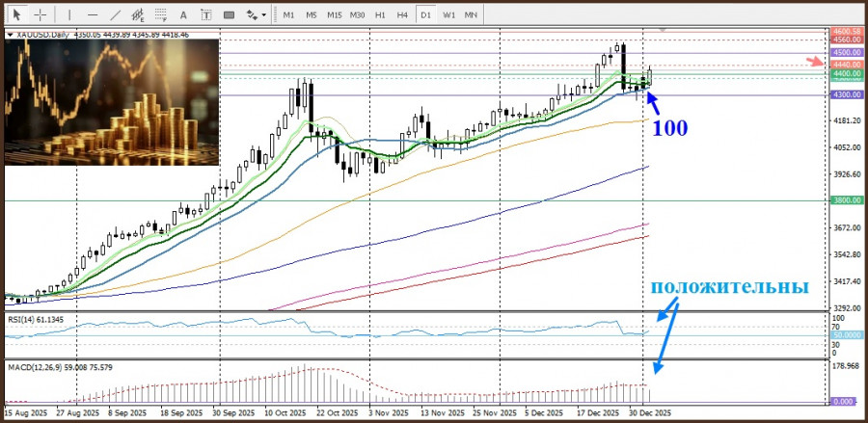This screenshot has width=868, height=423.
Task: Select the arrow cursor tool
Action: point(17,14)
